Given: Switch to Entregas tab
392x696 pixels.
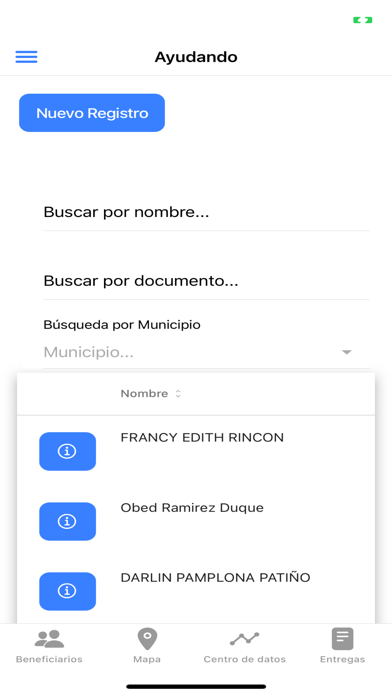Looking at the screenshot, I should click(x=342, y=646).
